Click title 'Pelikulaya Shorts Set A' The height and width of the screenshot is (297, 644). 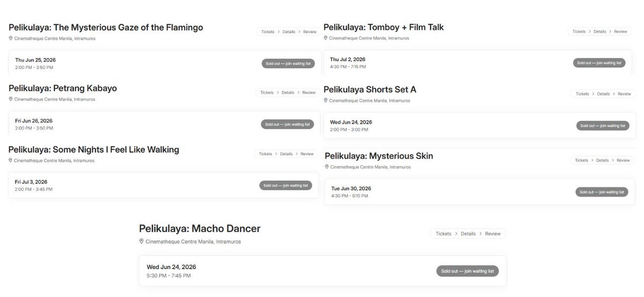pyautogui.click(x=370, y=90)
